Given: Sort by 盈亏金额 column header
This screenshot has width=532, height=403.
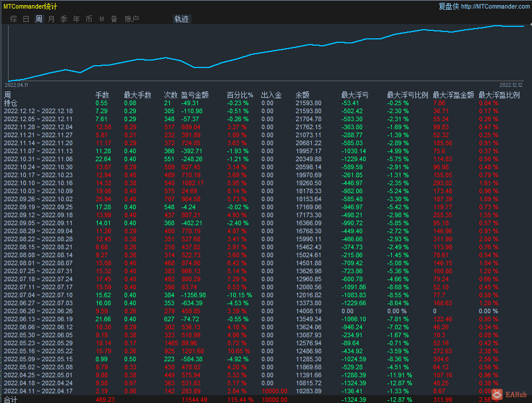Looking at the screenshot, I should [x=194, y=95].
